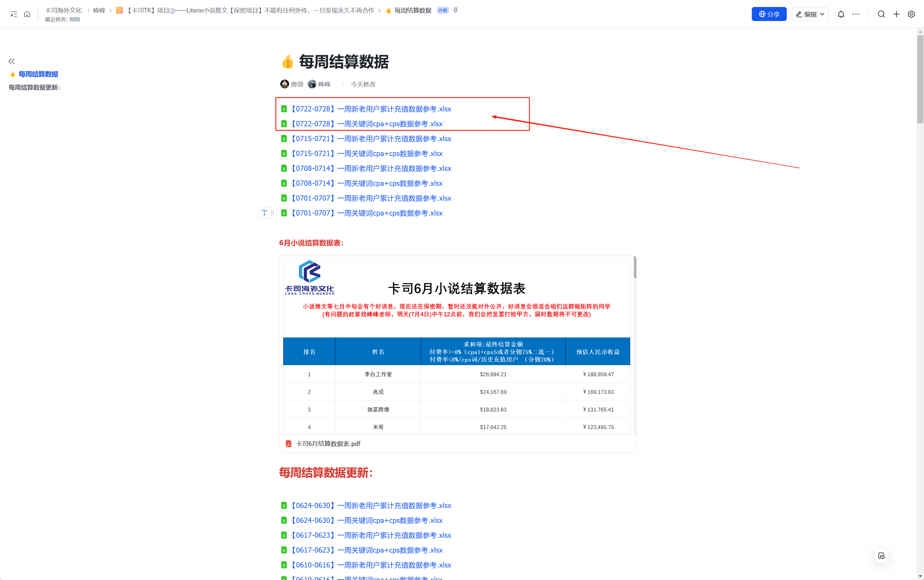Click 峰峰 author avatar
Screen dimensions: 924x580
point(312,84)
